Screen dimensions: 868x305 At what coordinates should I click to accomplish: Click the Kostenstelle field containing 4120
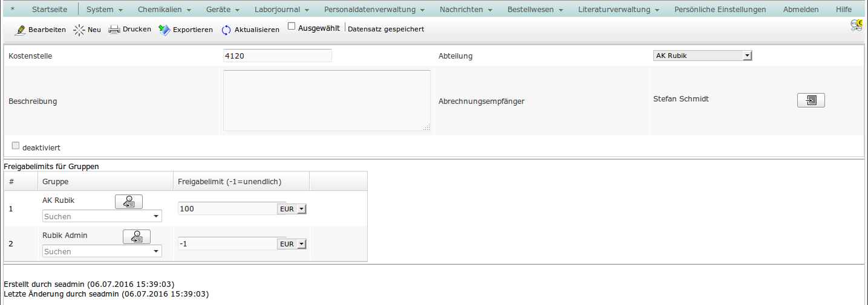pos(277,56)
